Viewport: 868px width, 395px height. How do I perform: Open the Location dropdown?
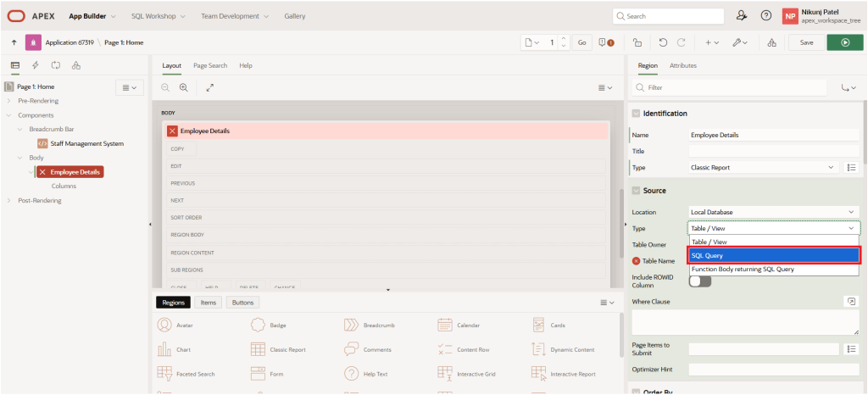coord(773,211)
